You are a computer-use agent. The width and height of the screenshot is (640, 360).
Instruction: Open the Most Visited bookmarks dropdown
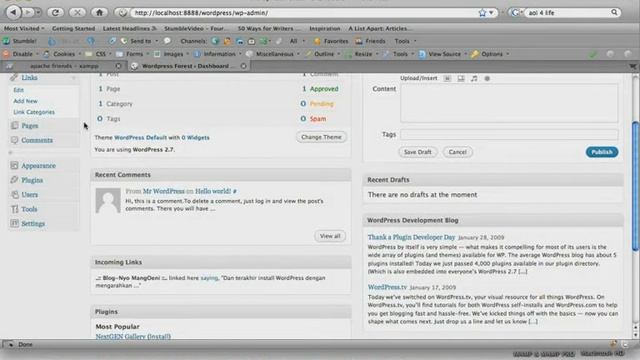[24, 29]
